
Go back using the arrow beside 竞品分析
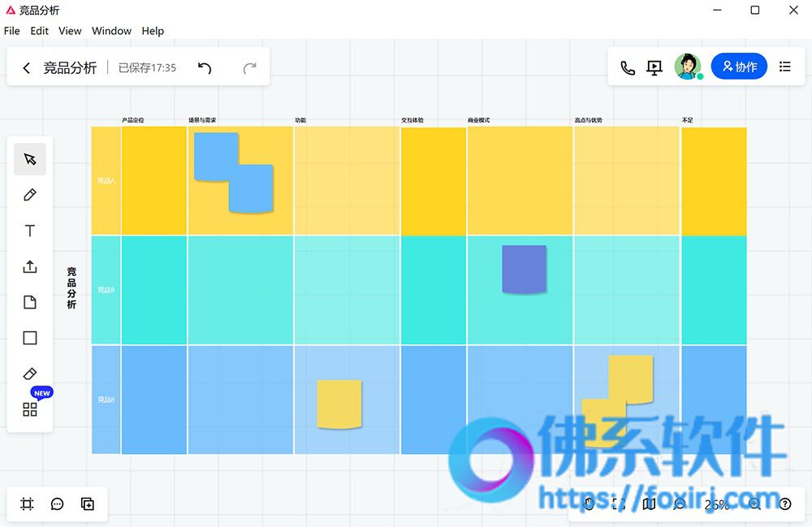(27, 68)
